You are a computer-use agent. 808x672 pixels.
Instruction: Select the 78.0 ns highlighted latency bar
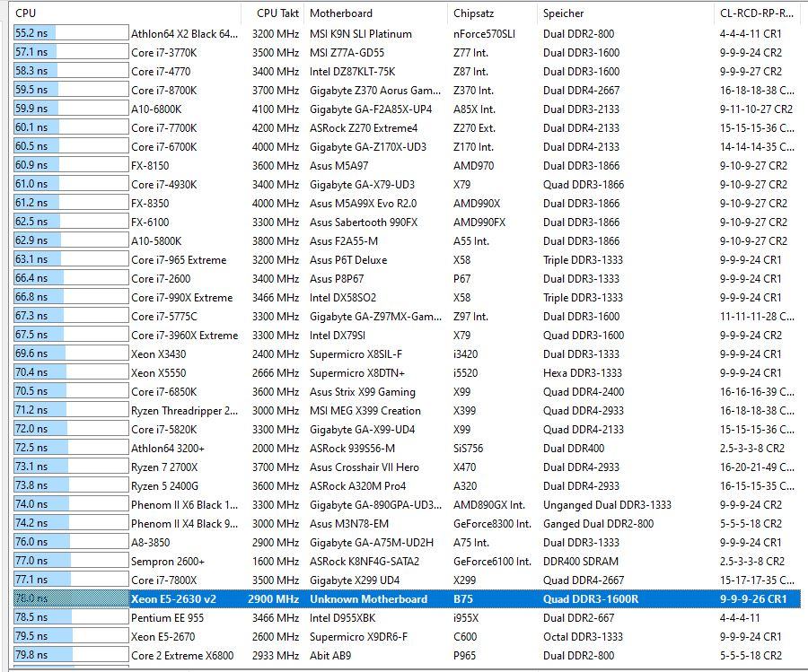[x=71, y=598]
